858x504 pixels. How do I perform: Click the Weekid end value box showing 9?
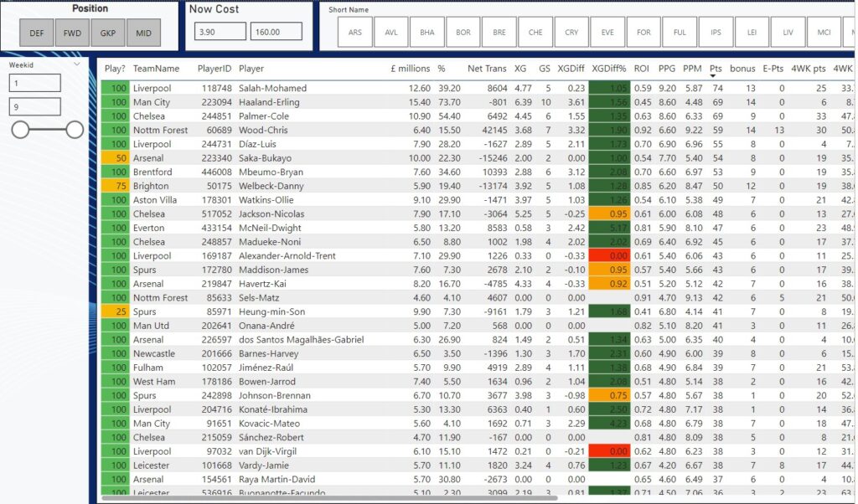(x=34, y=107)
